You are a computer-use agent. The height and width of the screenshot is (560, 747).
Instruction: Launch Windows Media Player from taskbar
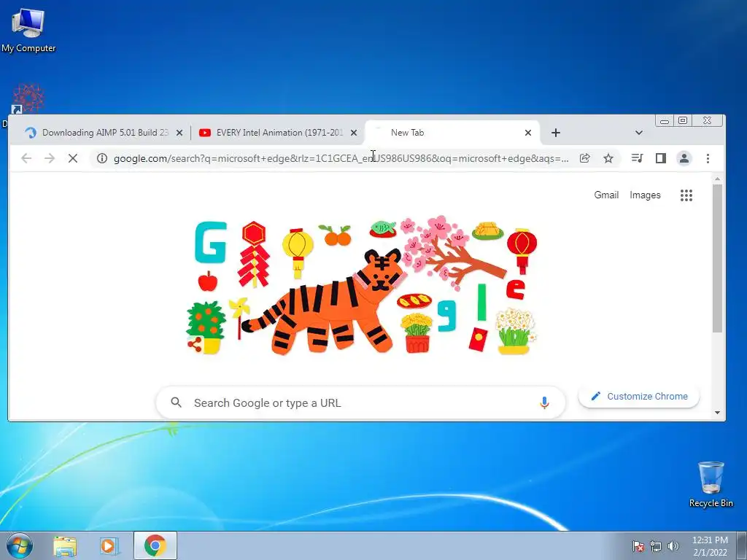[x=109, y=545]
